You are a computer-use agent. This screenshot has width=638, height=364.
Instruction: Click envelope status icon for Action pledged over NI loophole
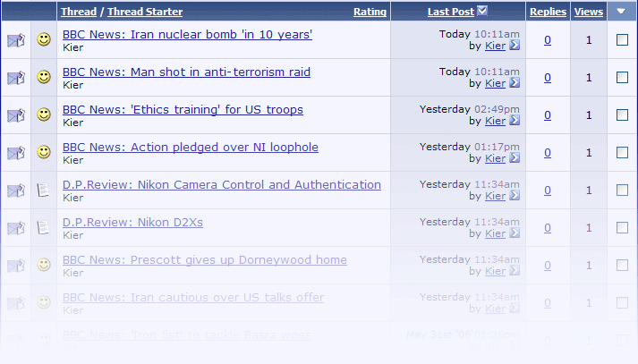[16, 153]
